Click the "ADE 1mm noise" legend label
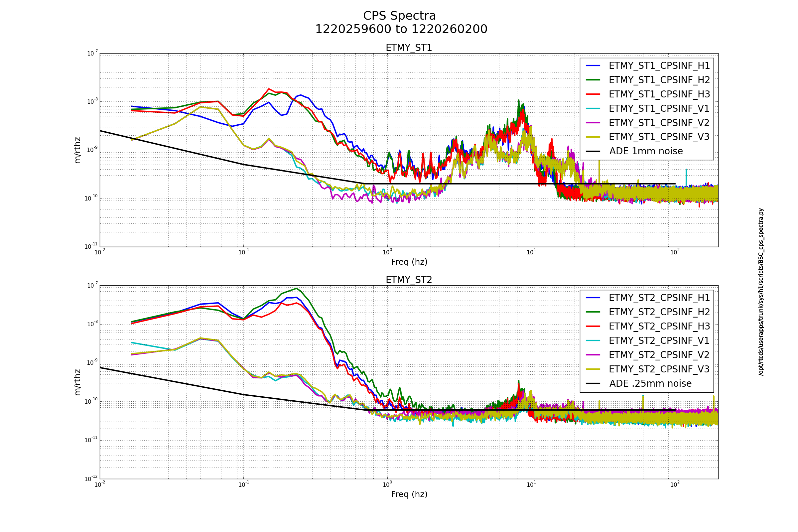The image size is (798, 532). tap(646, 151)
